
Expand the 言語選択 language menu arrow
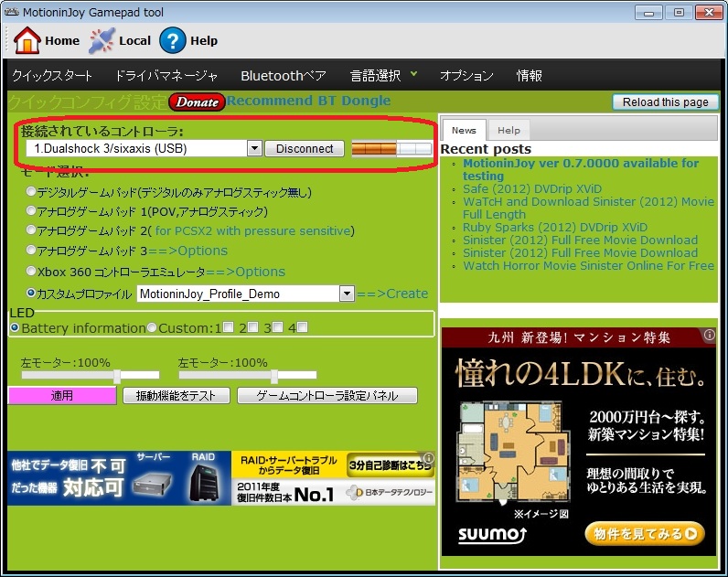click(413, 74)
